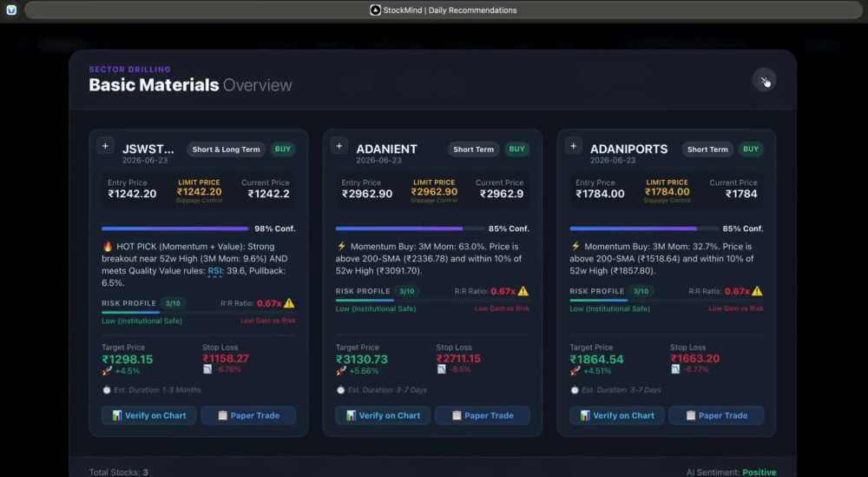The width and height of the screenshot is (868, 477).
Task: Click the blue app icon at top-left corner
Action: click(x=11, y=10)
